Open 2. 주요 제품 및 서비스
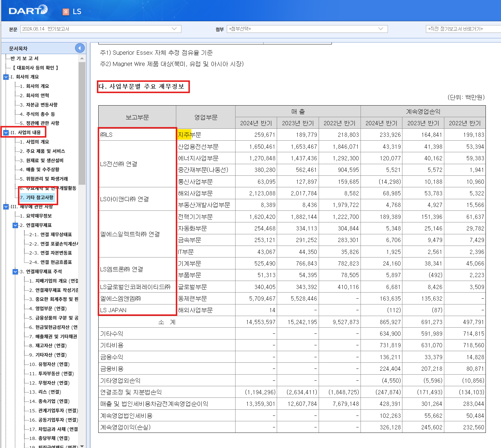 pyautogui.click(x=42, y=151)
